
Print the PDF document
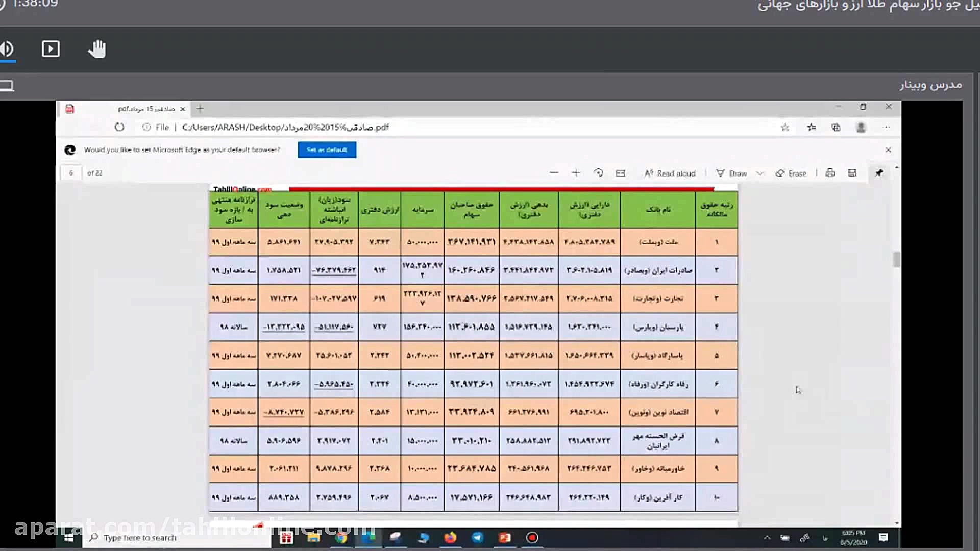[830, 173]
